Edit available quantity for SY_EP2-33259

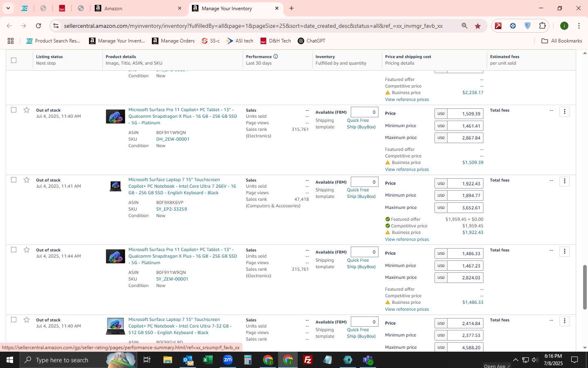(364, 182)
